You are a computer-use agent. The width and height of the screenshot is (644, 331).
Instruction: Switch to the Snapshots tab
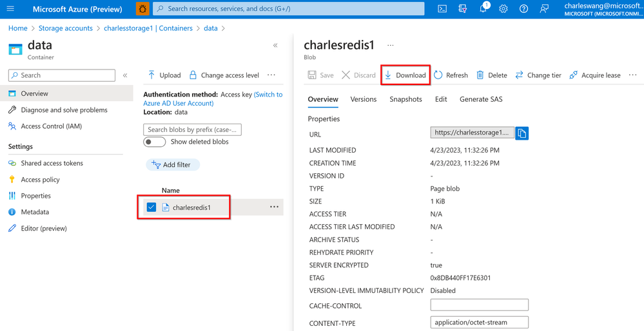pos(405,99)
